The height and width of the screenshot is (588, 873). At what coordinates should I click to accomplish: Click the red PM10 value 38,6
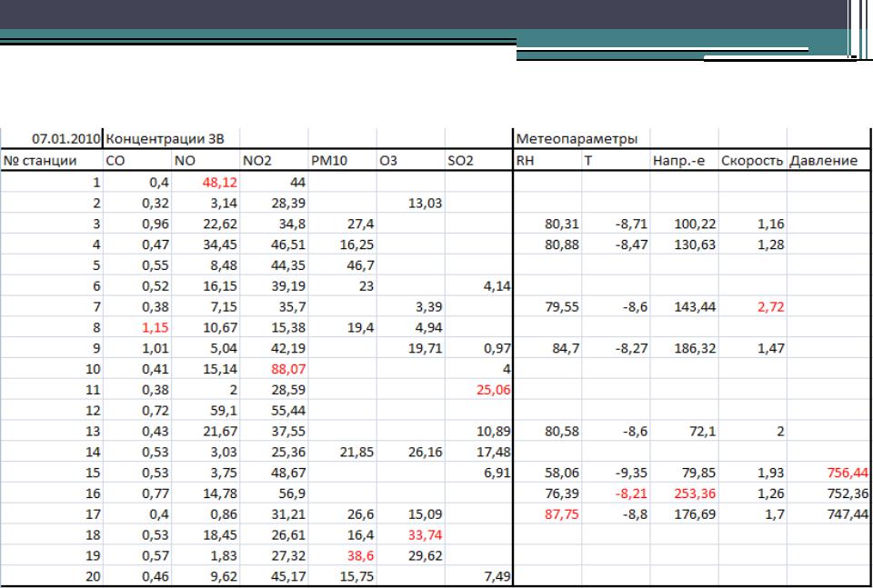click(360, 555)
